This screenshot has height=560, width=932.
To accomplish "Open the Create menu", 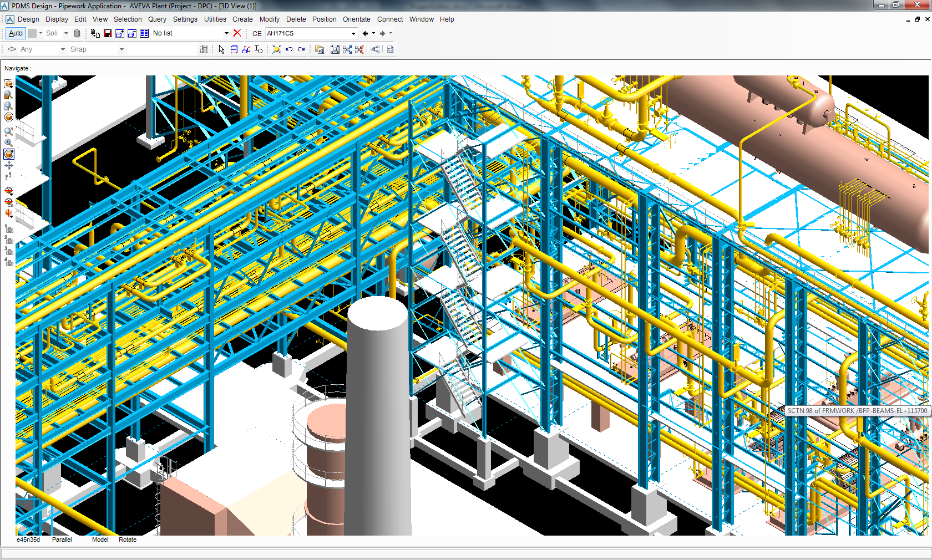I will tap(242, 19).
